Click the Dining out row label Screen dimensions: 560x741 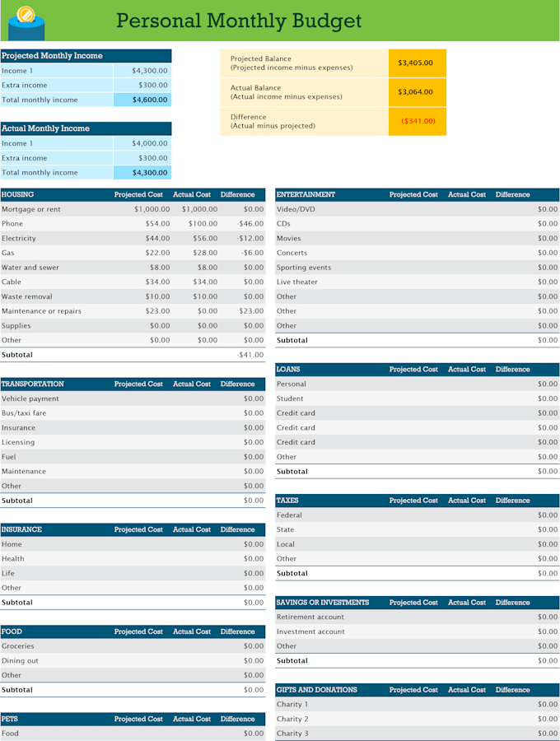20,660
